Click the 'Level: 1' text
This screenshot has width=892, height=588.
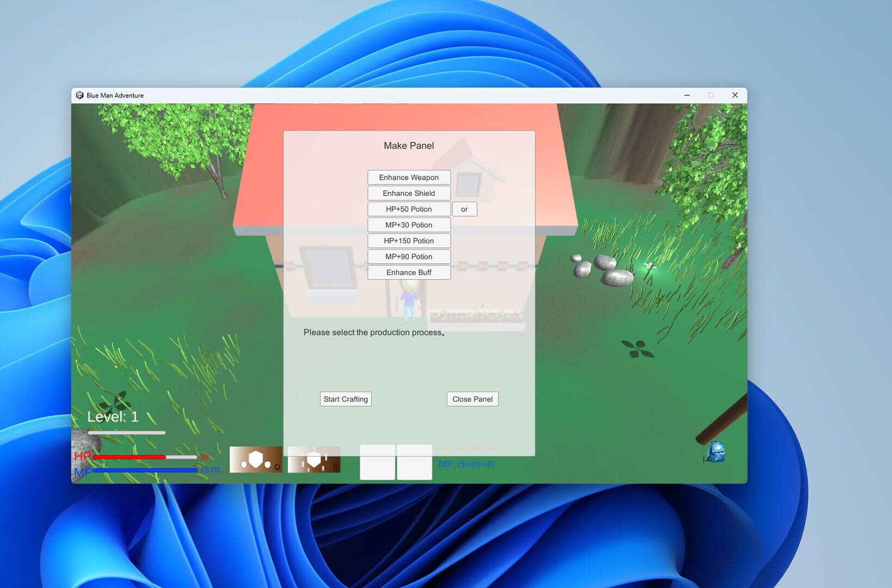(113, 417)
